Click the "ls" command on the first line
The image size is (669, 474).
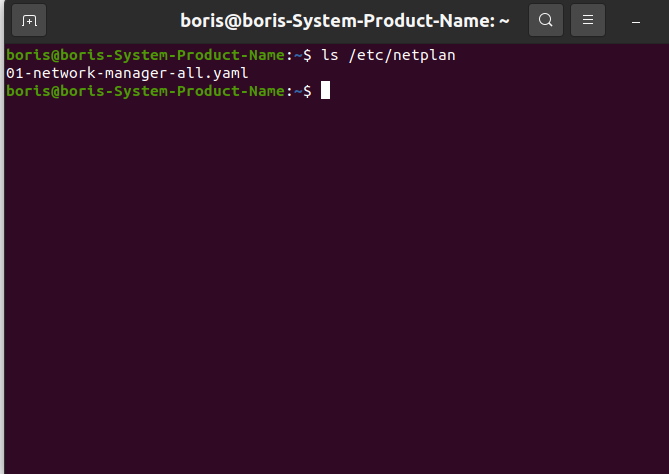[x=329, y=55]
